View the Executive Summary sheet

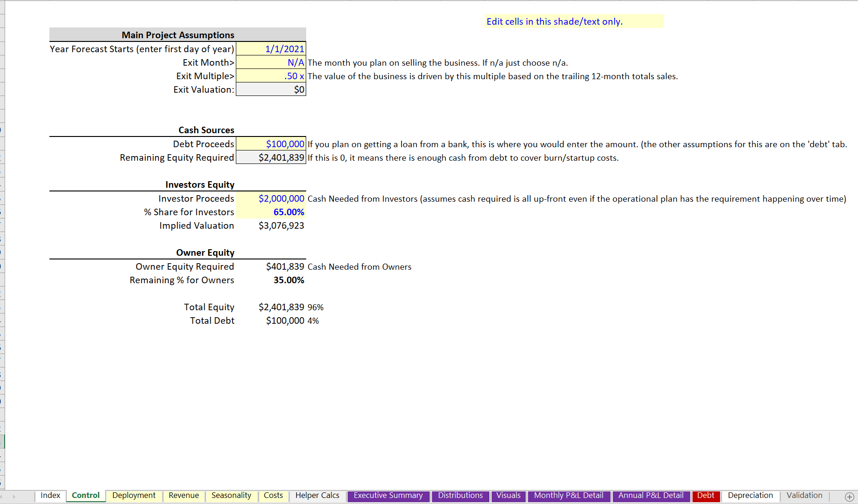(388, 496)
